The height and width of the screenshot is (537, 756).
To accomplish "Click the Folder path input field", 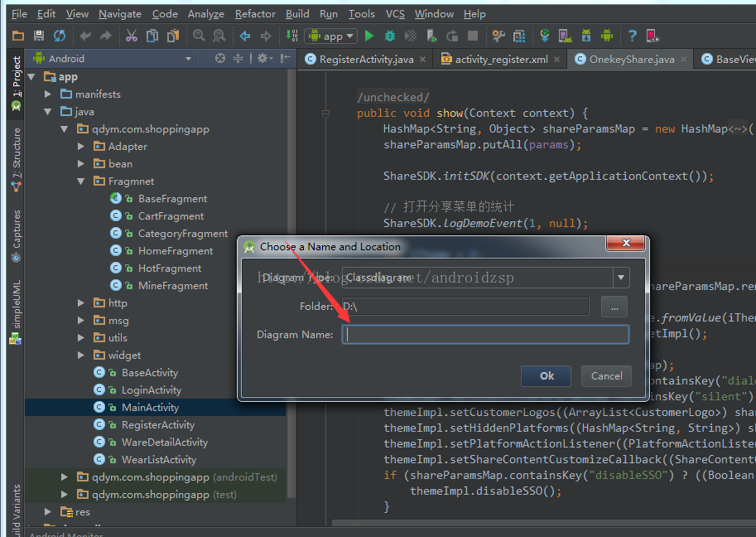I will pos(465,307).
